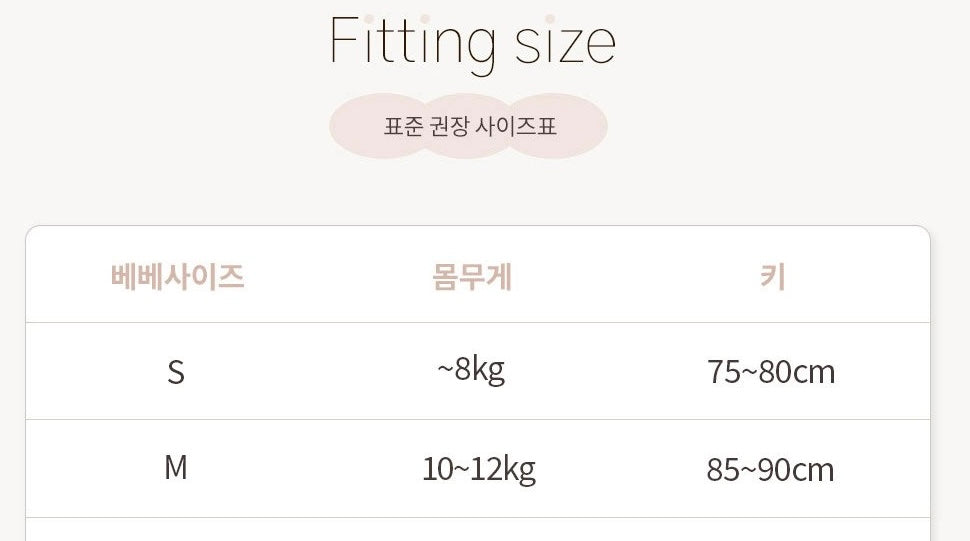Select the 85~90cm height cell
Image resolution: width=970 pixels, height=541 pixels.
coord(770,470)
